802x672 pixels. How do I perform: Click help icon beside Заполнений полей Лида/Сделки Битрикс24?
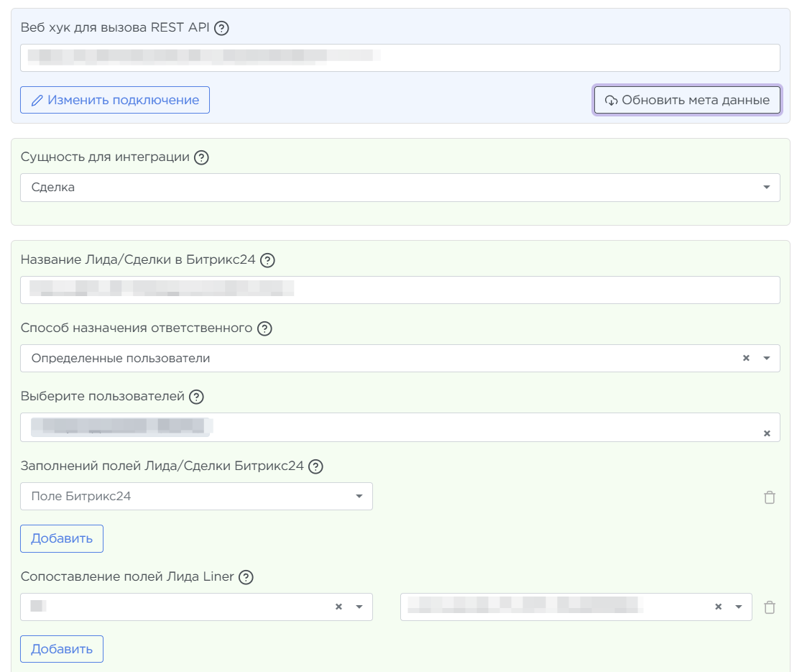[315, 466]
